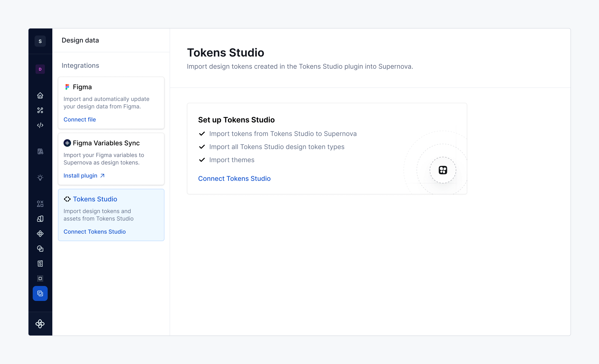The width and height of the screenshot is (599, 364).
Task: Open the dotted frame sidebar icon
Action: pos(40,278)
